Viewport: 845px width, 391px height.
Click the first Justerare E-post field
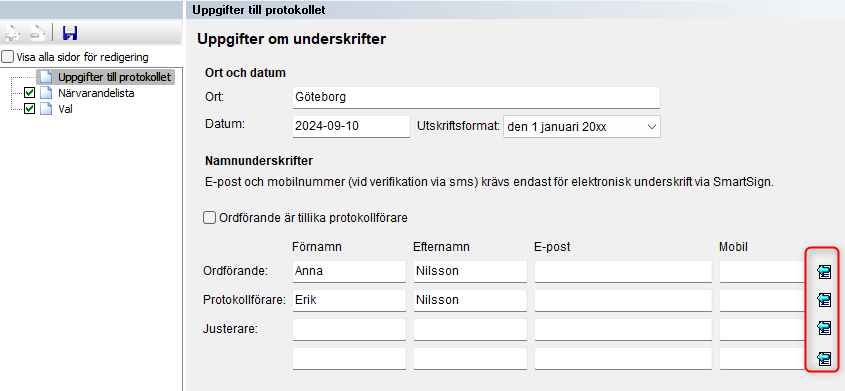coord(624,329)
